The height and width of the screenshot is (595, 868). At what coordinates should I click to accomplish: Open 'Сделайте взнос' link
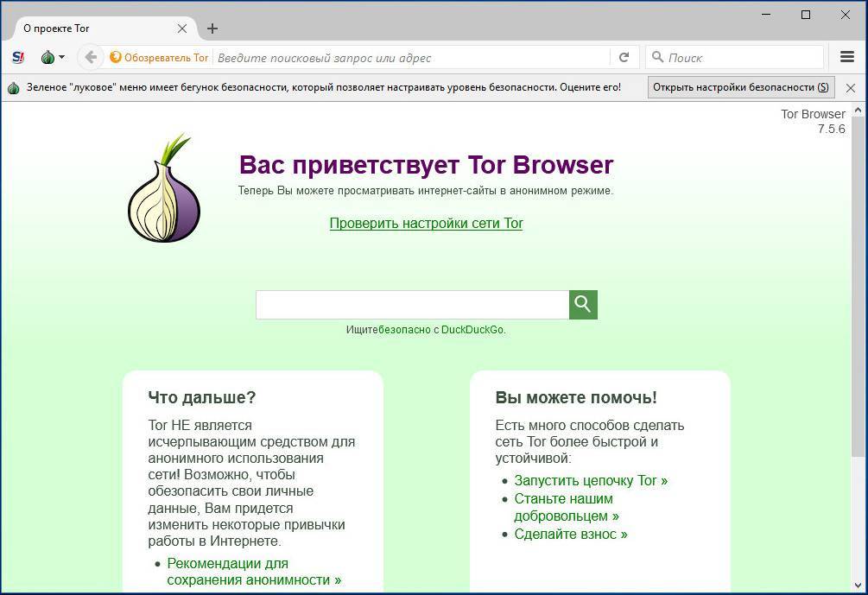571,534
